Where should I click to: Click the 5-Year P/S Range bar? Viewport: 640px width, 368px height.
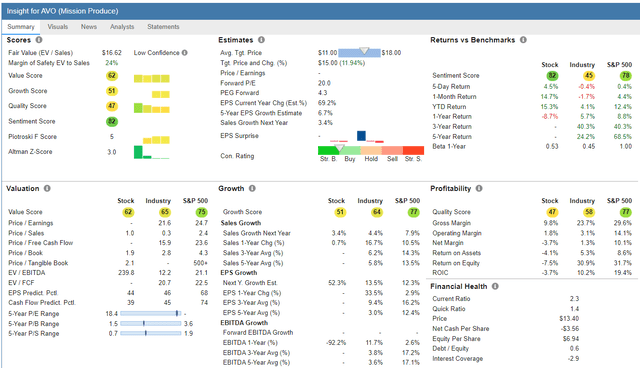click(151, 333)
